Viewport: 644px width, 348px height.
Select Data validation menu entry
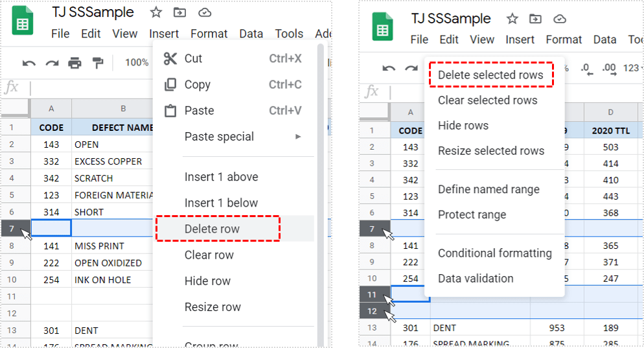[x=476, y=279]
